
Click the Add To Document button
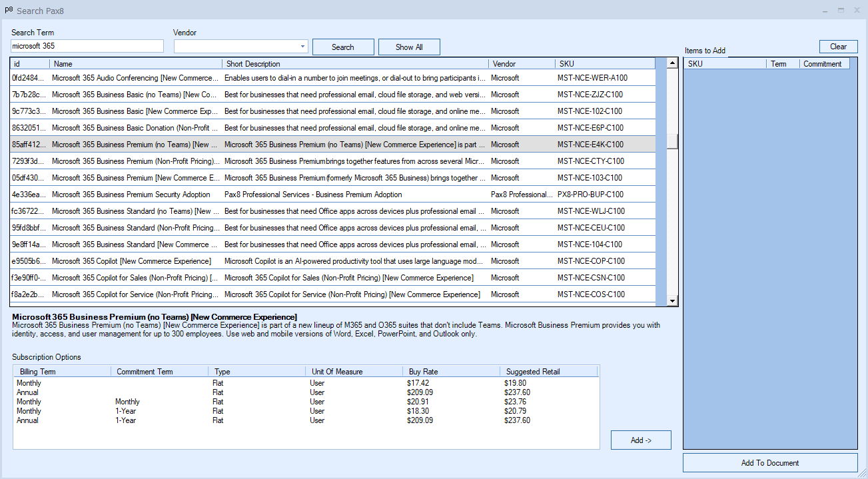click(x=769, y=463)
